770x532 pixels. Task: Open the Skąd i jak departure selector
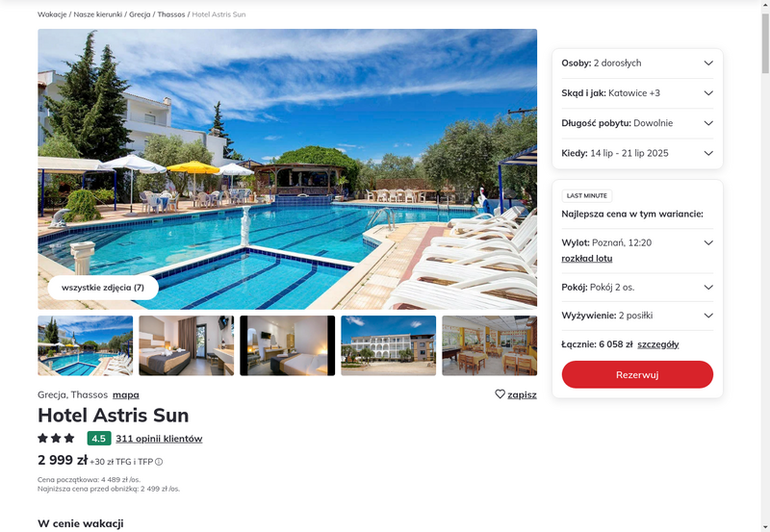coord(637,93)
